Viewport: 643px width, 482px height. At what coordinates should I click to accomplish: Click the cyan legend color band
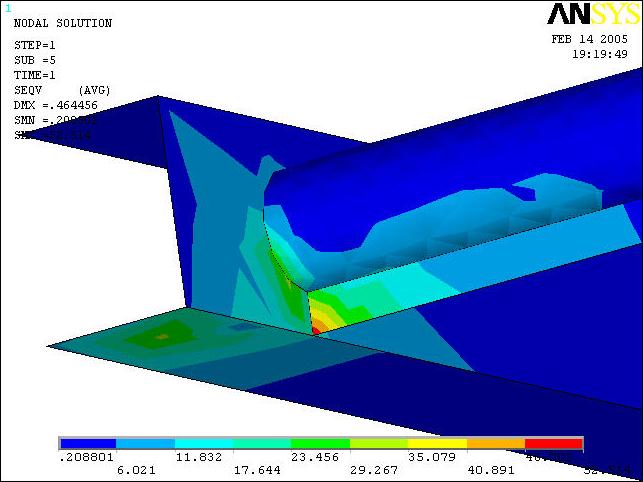click(x=204, y=443)
